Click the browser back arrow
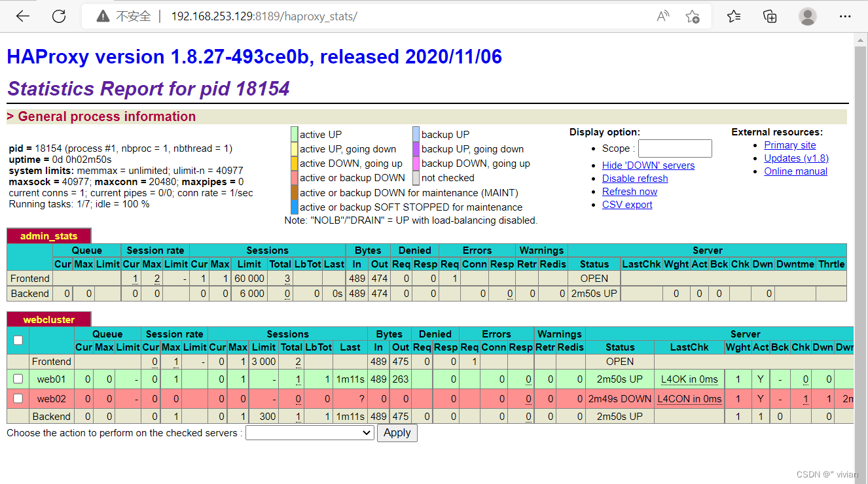The image size is (868, 484). [x=22, y=16]
